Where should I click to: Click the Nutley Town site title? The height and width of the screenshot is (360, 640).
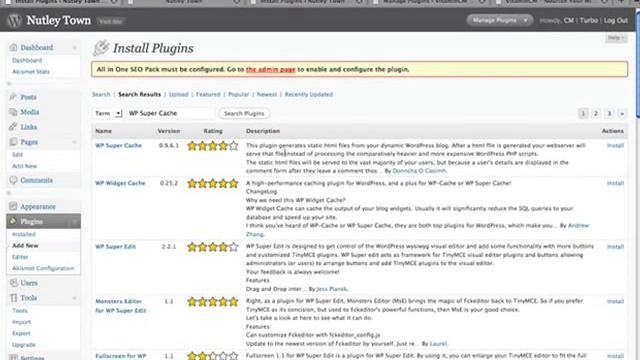tap(58, 20)
